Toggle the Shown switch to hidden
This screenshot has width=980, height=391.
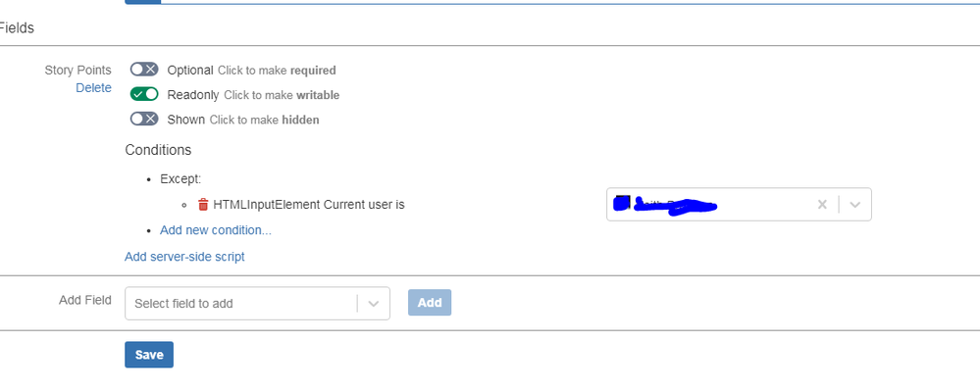[x=144, y=119]
